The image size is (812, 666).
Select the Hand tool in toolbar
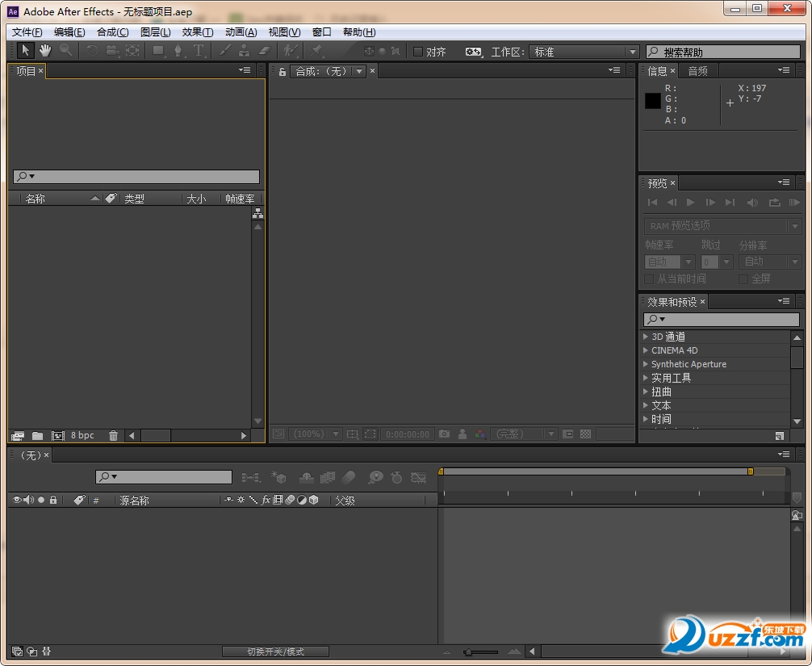pos(45,51)
